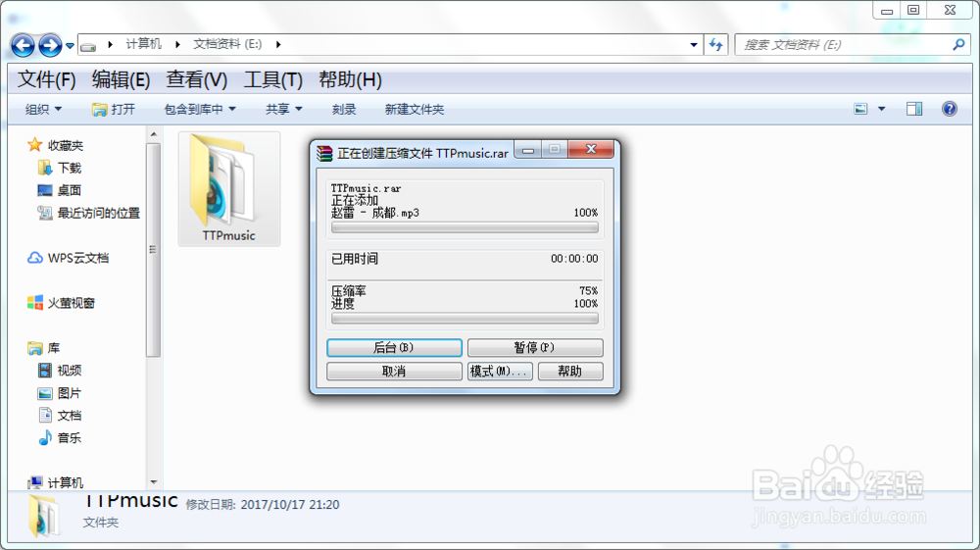980x550 pixels.
Task: Go forward using the blue forward arrow
Action: point(50,45)
